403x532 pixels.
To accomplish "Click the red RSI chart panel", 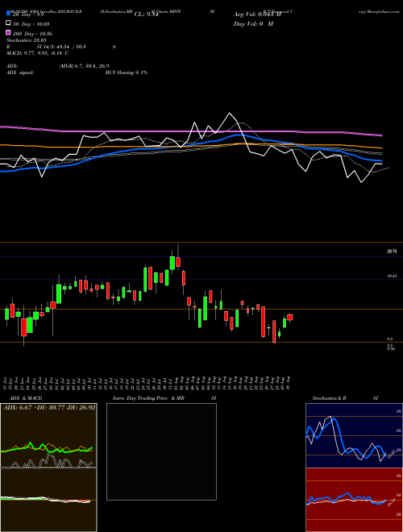I will [x=354, y=500].
